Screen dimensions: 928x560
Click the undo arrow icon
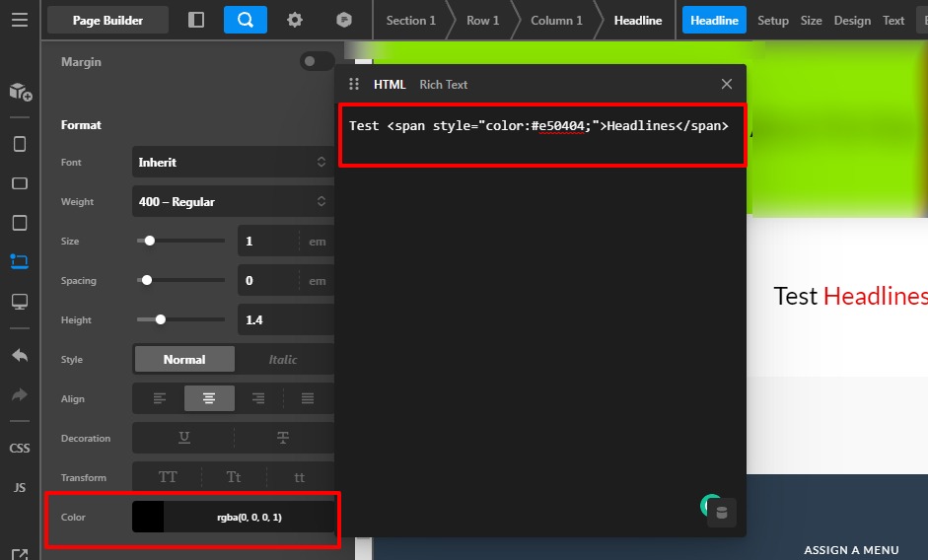(20, 355)
